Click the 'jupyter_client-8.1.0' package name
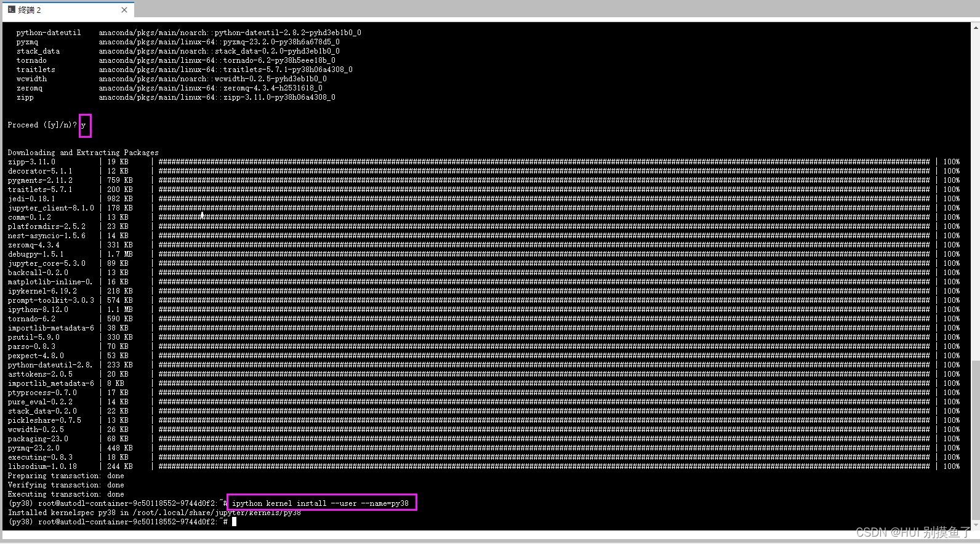The image size is (980, 544). [51, 208]
